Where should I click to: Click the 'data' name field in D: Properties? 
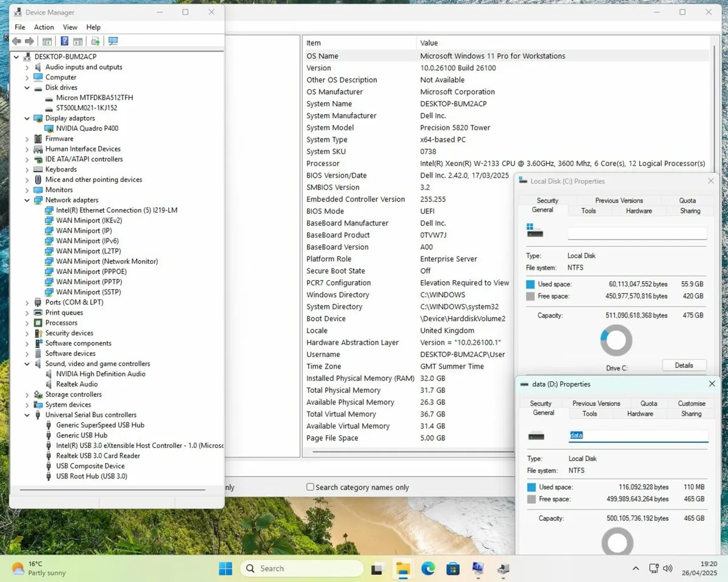(638, 436)
